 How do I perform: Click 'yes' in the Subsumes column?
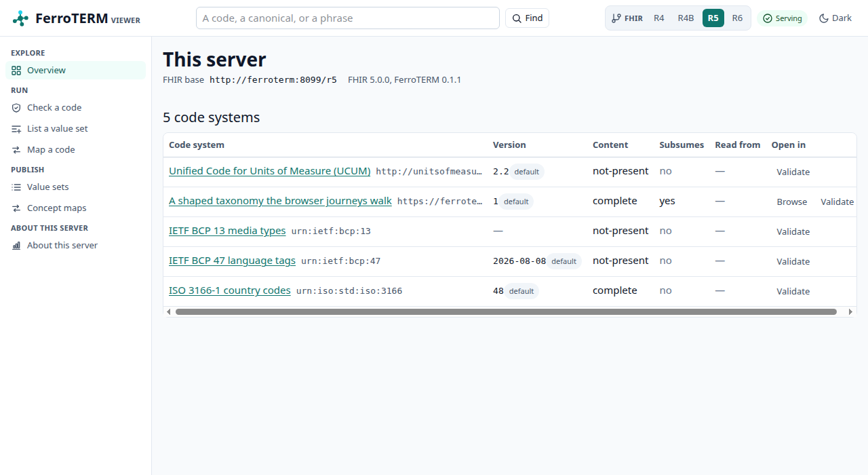(667, 201)
